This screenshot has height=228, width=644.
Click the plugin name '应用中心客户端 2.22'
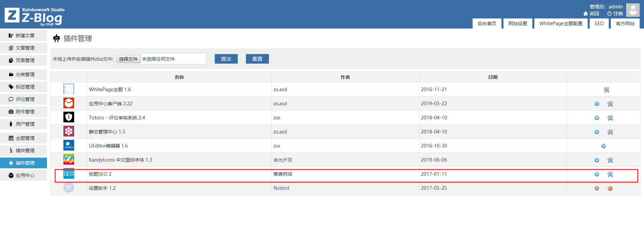(x=111, y=104)
